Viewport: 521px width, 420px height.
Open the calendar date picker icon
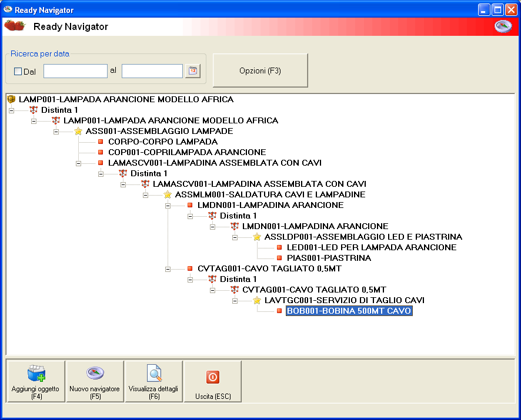click(193, 71)
